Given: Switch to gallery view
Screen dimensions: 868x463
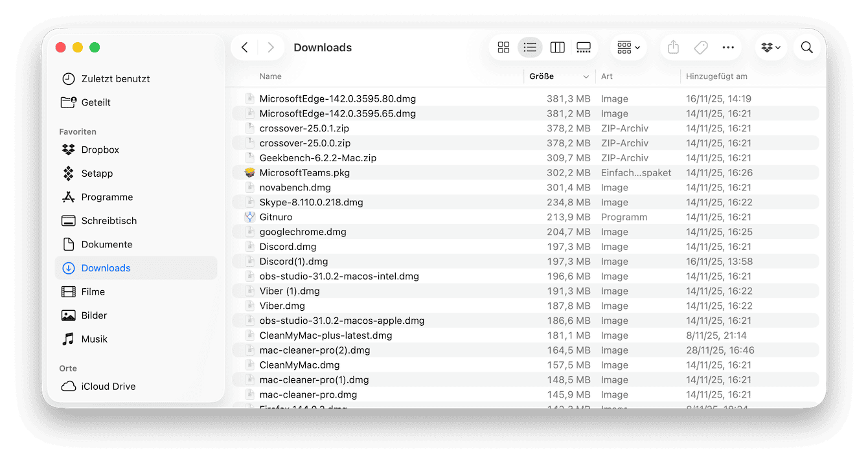Looking at the screenshot, I should [583, 47].
